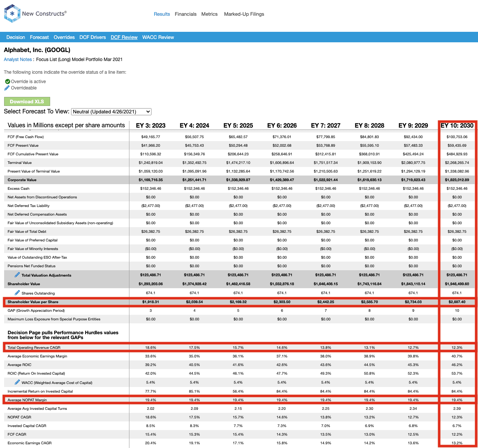478x448 pixels.
Task: Click the 53.7% ROIC value for 2030
Action: (457, 374)
